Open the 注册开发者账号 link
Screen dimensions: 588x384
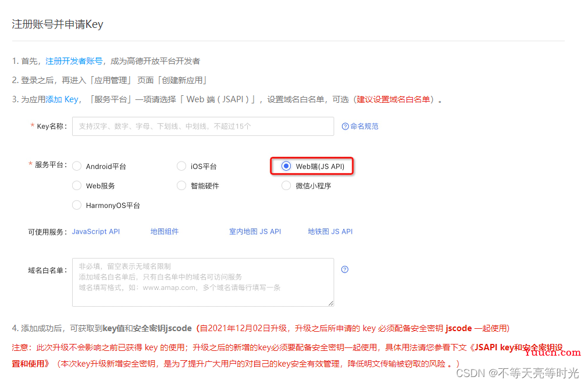click(74, 61)
